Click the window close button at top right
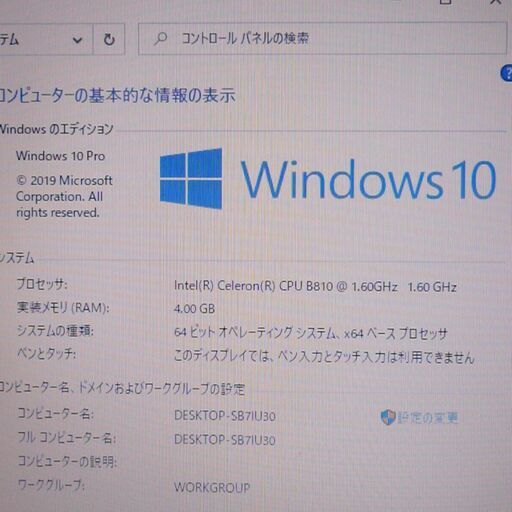Screen dimensions: 512x512 coord(496,2)
